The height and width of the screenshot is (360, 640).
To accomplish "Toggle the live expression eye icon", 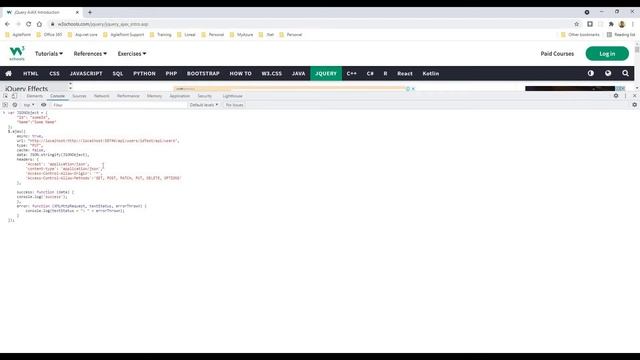I will point(43,105).
